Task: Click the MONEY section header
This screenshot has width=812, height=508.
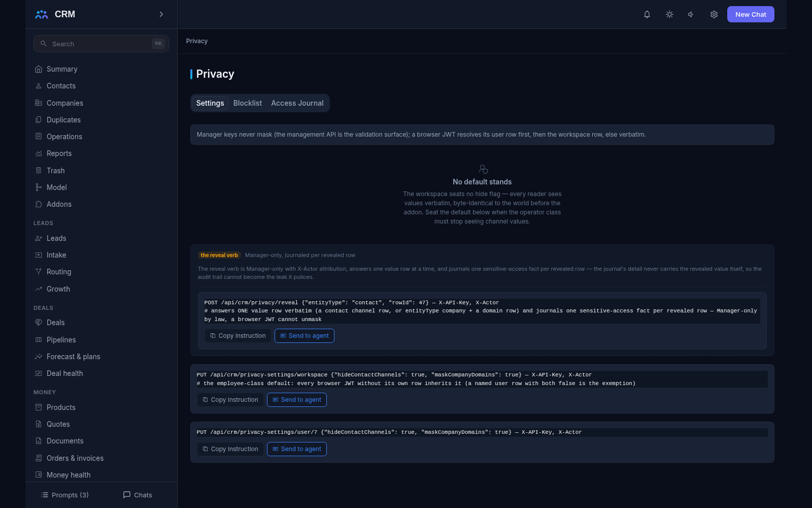Action: (x=45, y=392)
